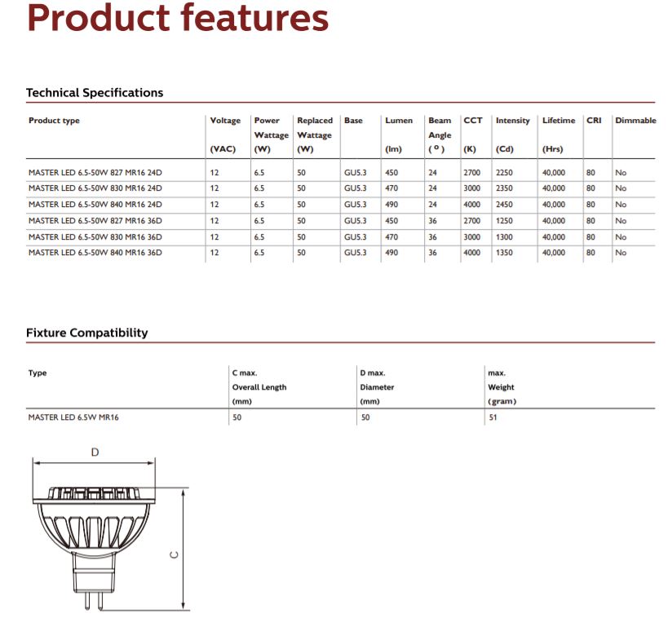Click the 'Voltage' column header
The width and height of the screenshot is (672, 618).
click(x=225, y=121)
